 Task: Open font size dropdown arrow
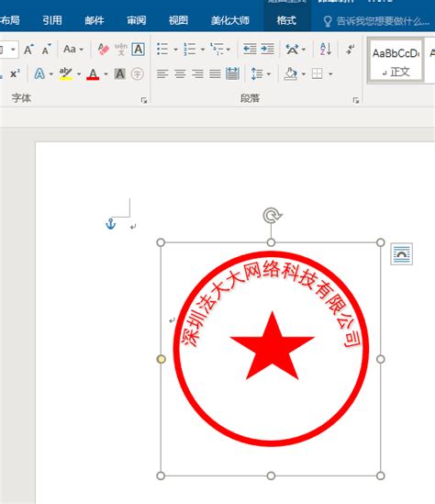point(13,50)
